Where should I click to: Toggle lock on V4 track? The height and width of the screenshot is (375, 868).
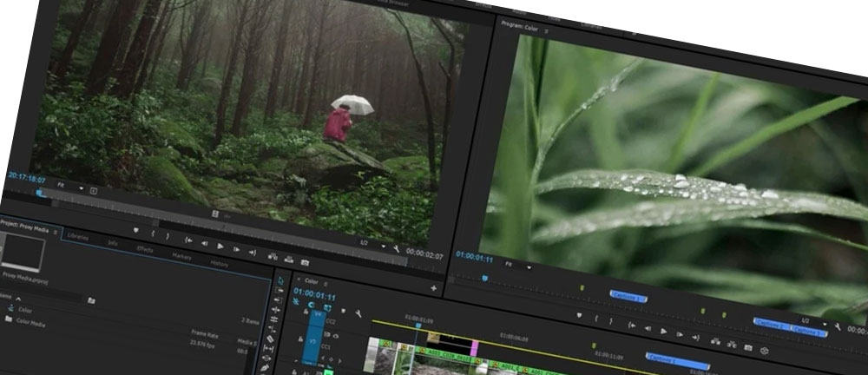(x=306, y=312)
